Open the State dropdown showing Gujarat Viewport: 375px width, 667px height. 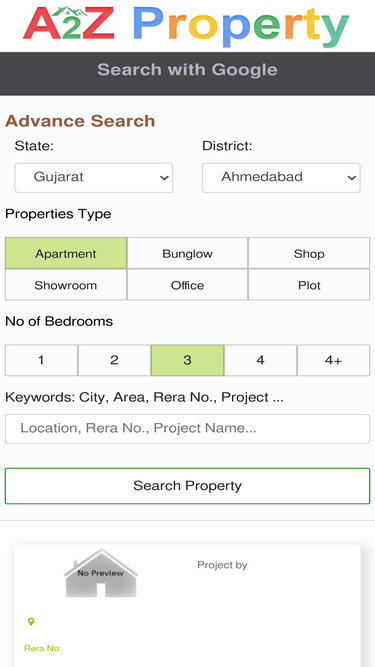click(94, 177)
